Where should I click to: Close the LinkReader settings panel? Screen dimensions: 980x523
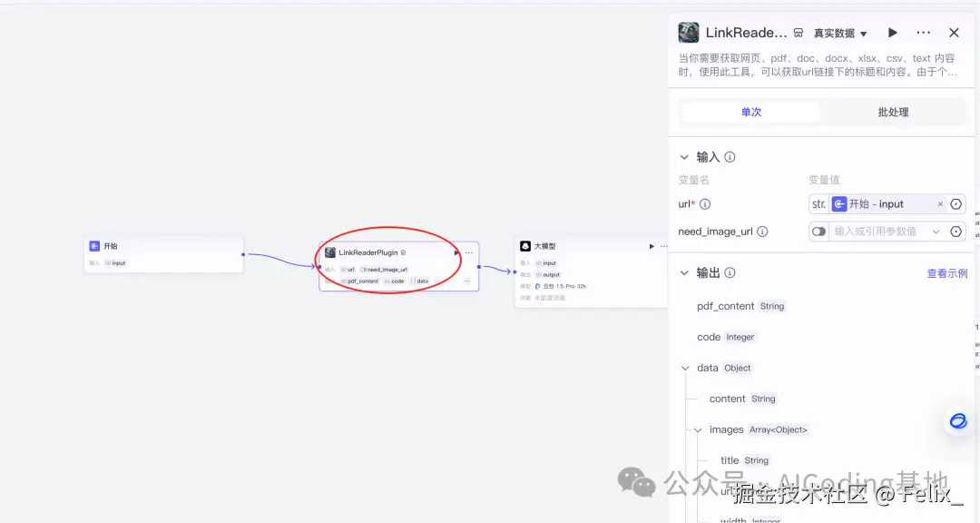coord(954,33)
